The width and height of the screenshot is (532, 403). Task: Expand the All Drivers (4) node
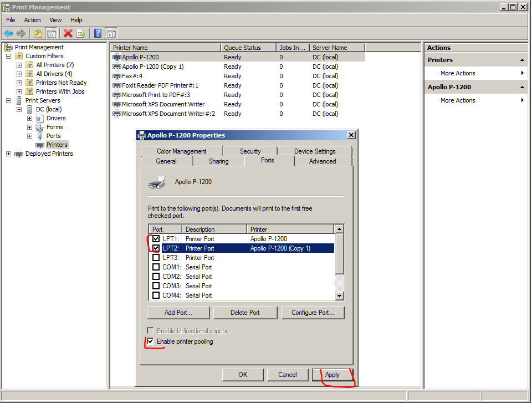19,74
